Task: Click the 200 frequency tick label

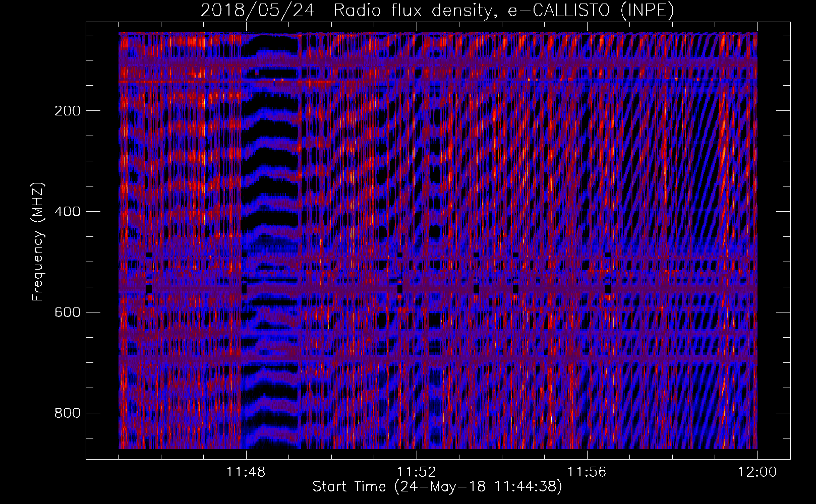Action: pos(68,111)
